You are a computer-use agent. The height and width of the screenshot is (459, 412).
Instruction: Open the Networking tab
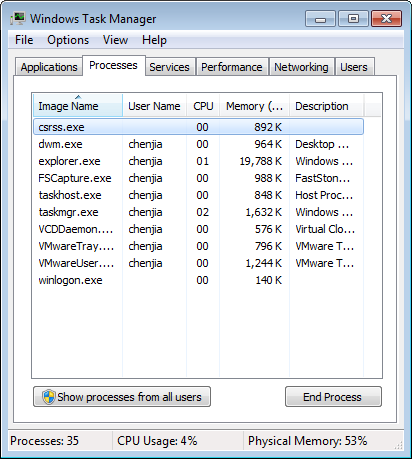[x=301, y=67]
